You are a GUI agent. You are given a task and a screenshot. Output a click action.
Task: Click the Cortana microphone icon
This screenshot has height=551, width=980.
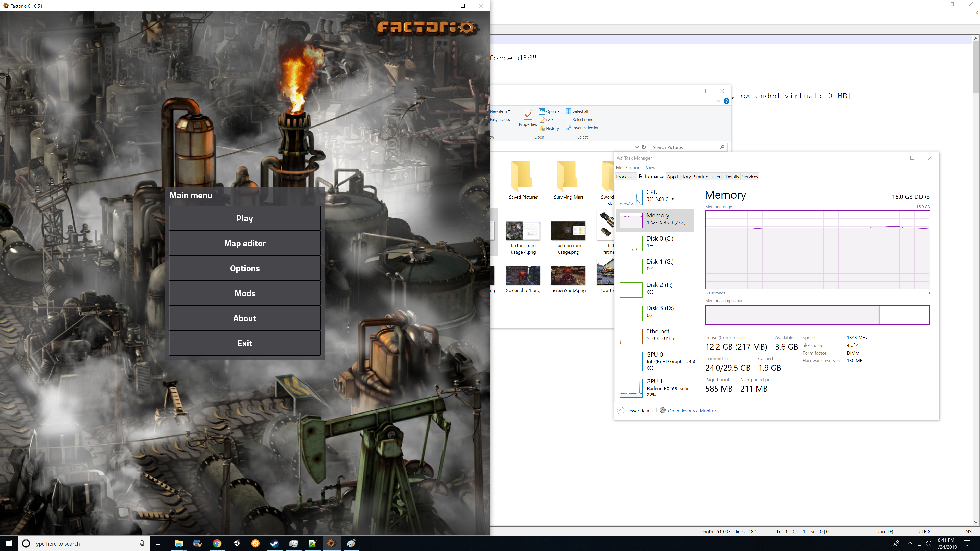click(142, 543)
